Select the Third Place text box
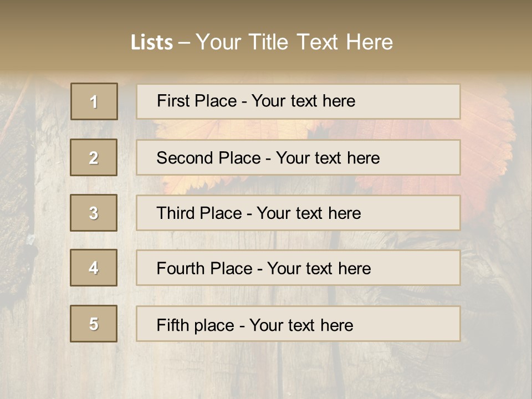This screenshot has width=532, height=399. click(298, 213)
